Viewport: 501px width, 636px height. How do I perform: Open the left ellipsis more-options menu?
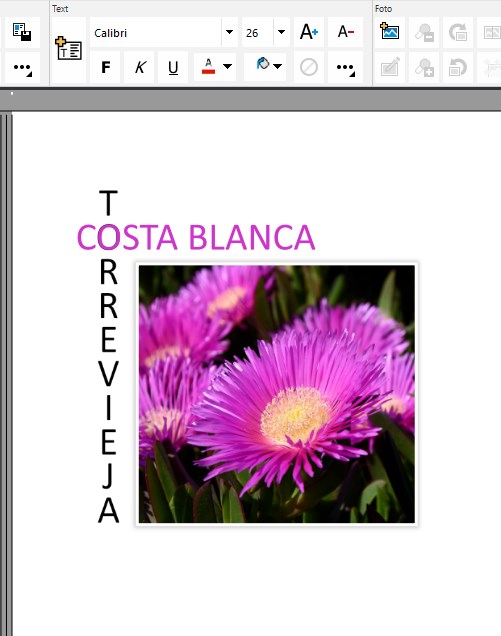(22, 67)
